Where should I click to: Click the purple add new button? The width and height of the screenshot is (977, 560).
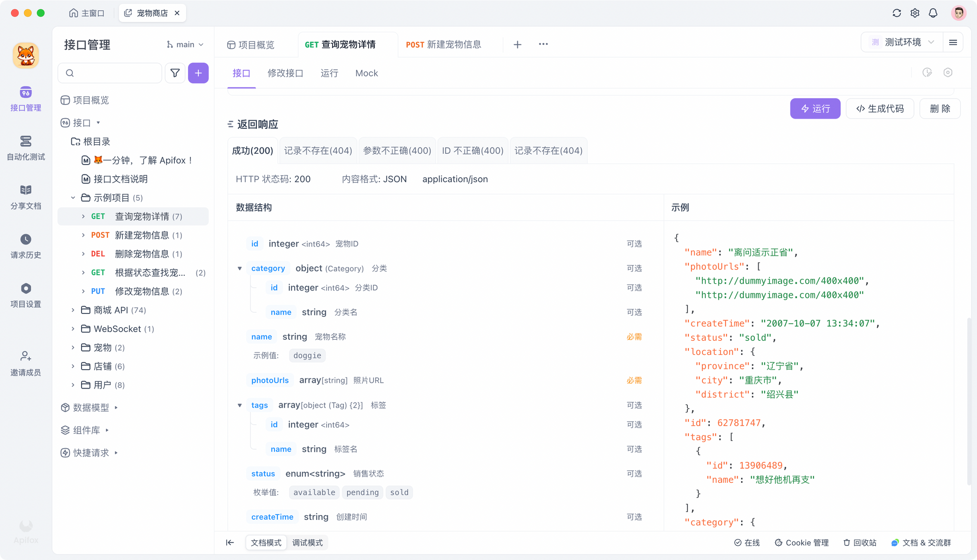(198, 73)
